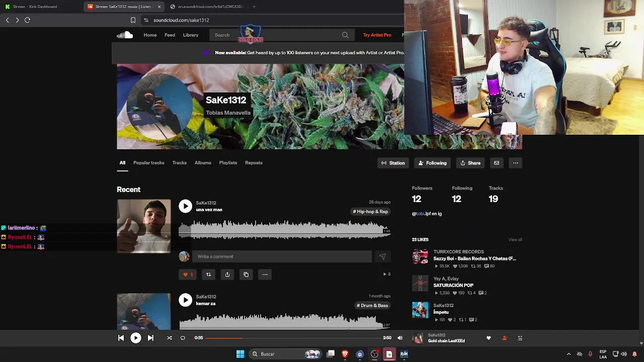Viewport: 644px width, 362px height.
Task: Play the track 'kemar za'
Action: [186, 300]
